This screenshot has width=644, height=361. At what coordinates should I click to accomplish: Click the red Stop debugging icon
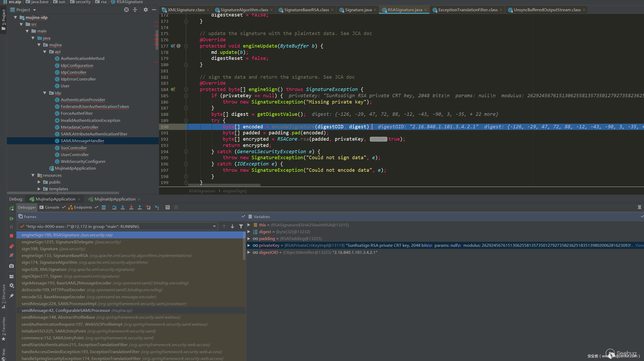[11, 236]
